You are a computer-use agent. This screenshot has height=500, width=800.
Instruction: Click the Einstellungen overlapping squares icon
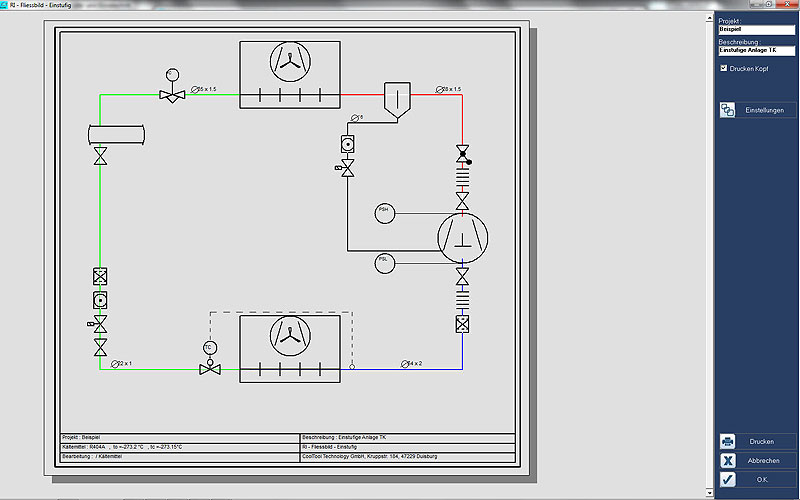(728, 110)
